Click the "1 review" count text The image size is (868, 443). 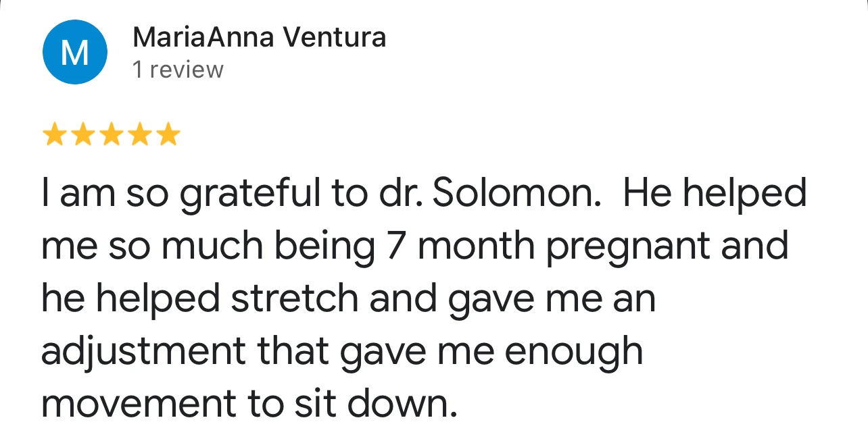(178, 70)
